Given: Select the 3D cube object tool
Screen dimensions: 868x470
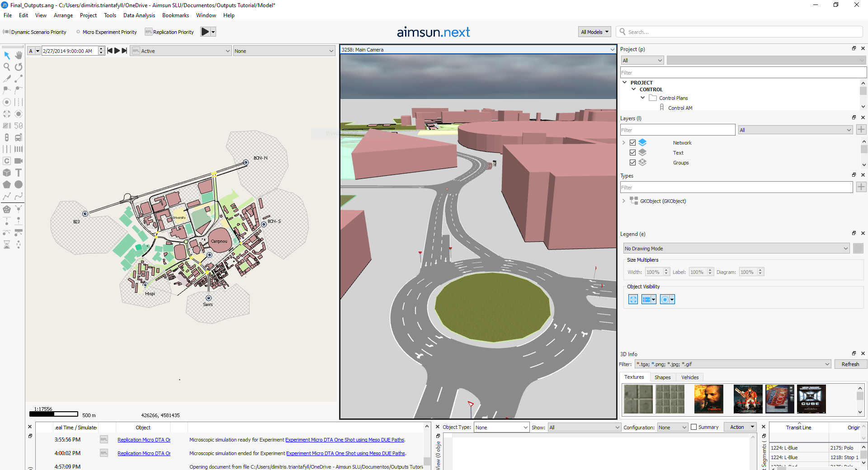Looking at the screenshot, I should pyautogui.click(x=7, y=173).
